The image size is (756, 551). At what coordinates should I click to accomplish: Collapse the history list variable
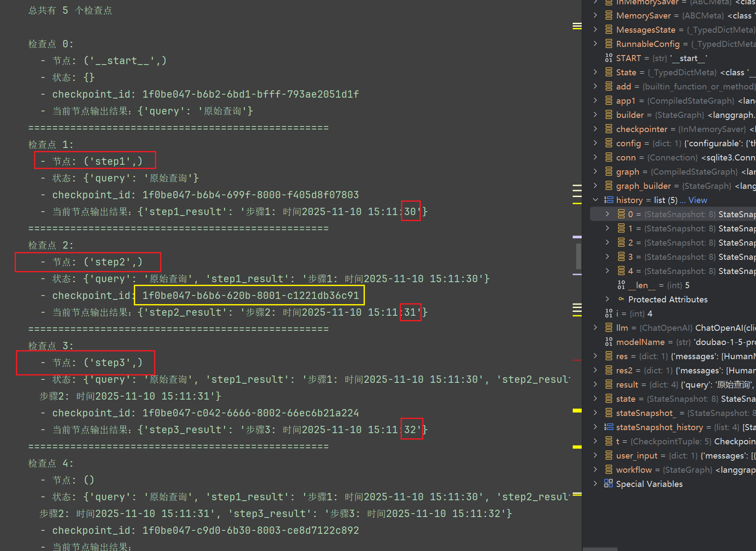pyautogui.click(x=595, y=200)
